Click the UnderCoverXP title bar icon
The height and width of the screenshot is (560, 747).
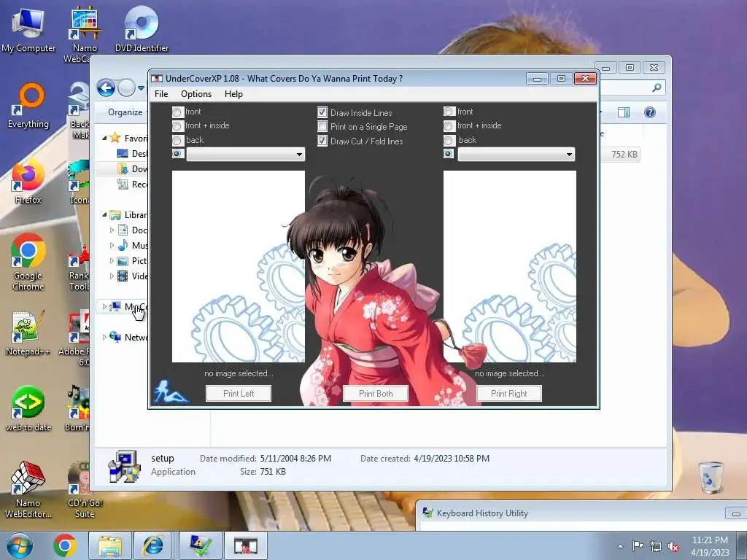click(x=157, y=79)
